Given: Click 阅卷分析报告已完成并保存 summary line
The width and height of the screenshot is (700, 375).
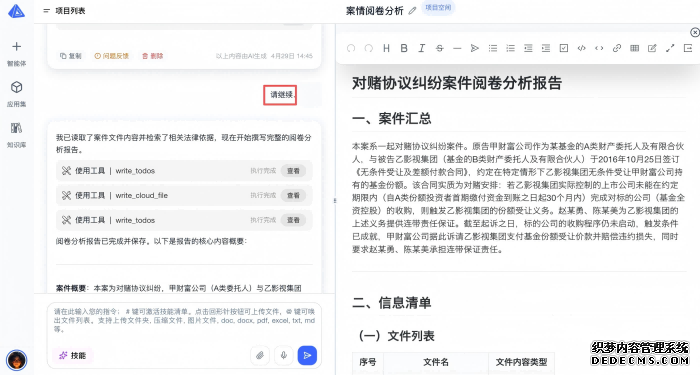Looking at the screenshot, I should pyautogui.click(x=151, y=241).
